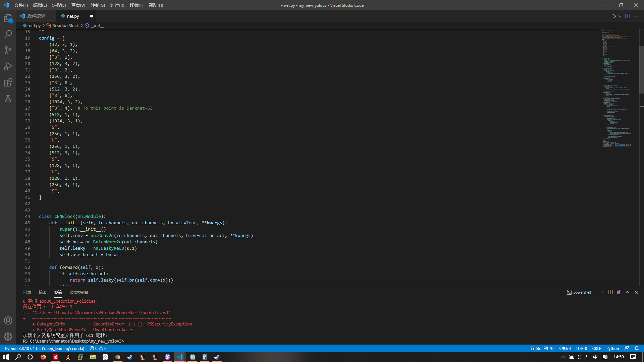Select the powershell terminal label

point(579,292)
